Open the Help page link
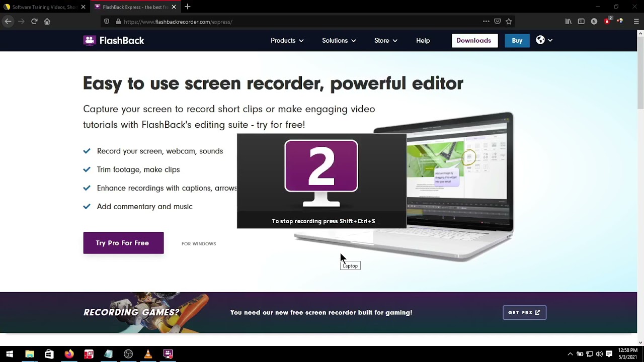Screen dimensions: 644x362 [x=423, y=40]
